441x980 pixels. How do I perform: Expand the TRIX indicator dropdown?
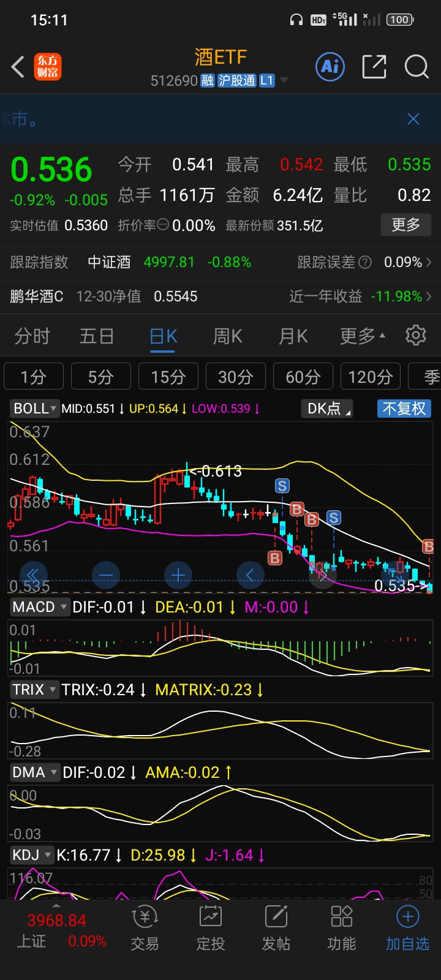[x=34, y=690]
